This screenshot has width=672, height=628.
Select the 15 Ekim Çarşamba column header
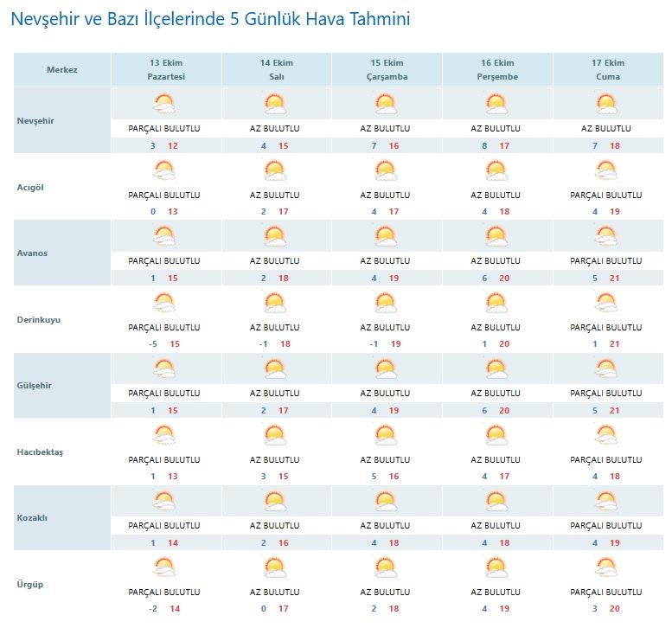pyautogui.click(x=387, y=70)
